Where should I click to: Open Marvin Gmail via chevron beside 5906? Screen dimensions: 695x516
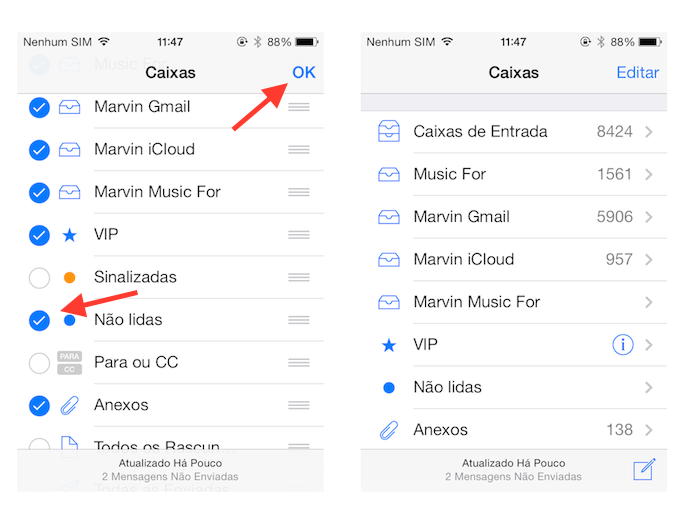point(649,217)
